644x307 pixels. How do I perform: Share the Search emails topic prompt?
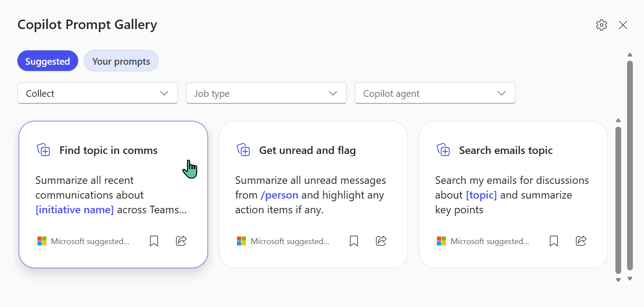click(581, 241)
